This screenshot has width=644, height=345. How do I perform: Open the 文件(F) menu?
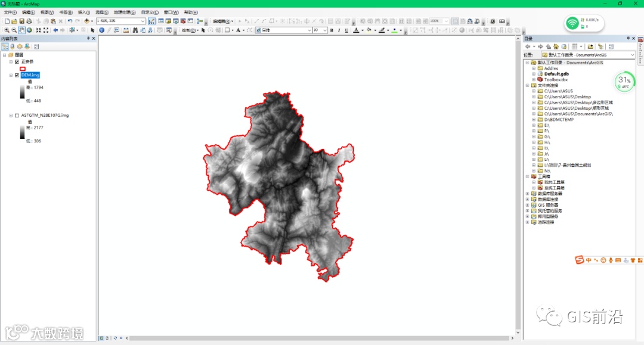[x=11, y=12]
